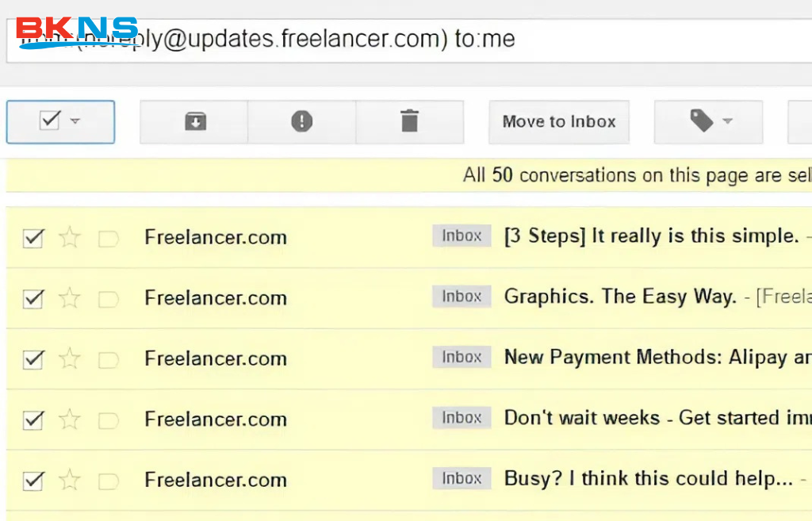Viewport: 812px width, 521px height.
Task: Click the Move to Inbox button
Action: tap(558, 121)
